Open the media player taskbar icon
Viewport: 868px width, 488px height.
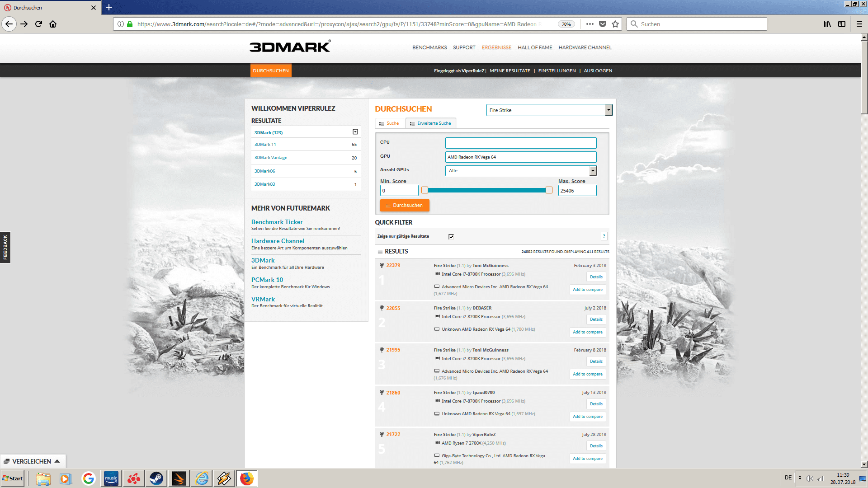(x=66, y=479)
